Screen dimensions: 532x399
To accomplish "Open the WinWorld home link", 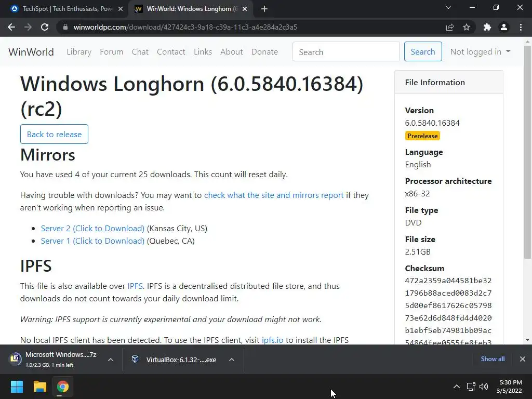I will 31,52.
